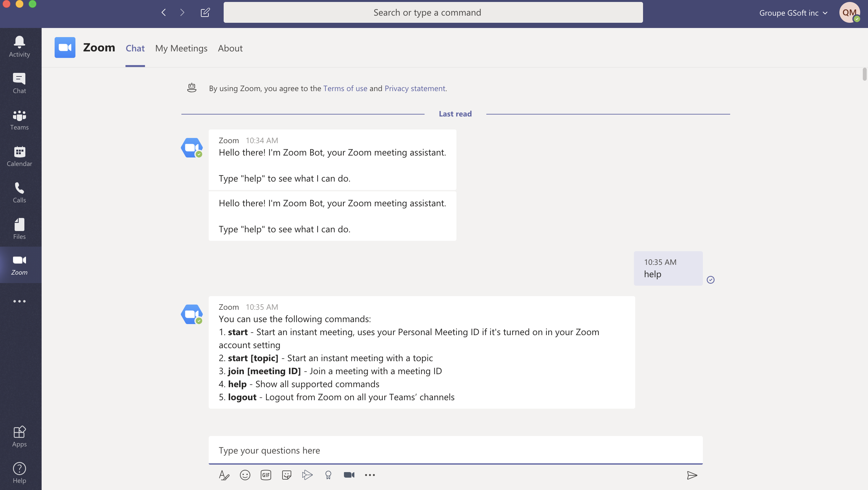
Task: Click format text icon in toolbar
Action: (224, 474)
